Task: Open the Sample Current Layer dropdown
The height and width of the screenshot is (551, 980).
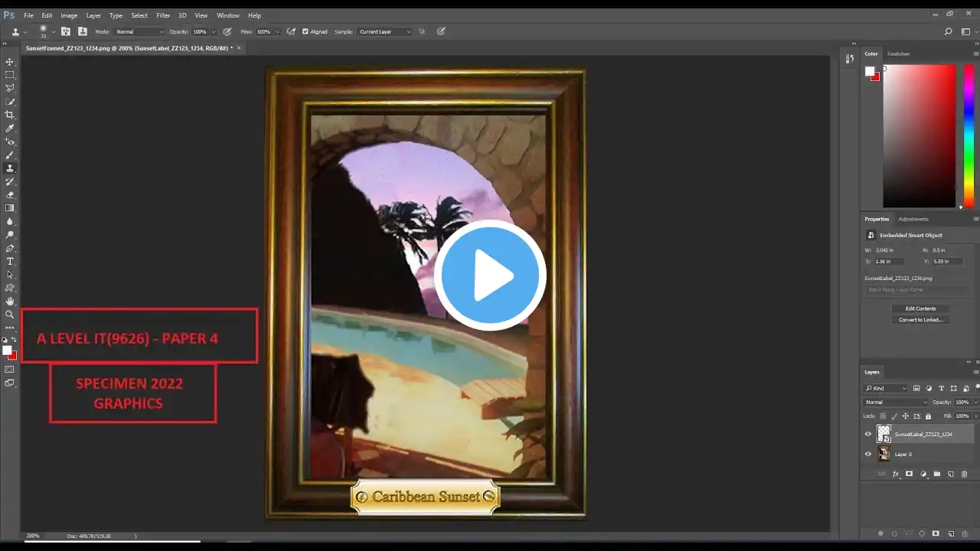Action: pos(385,31)
